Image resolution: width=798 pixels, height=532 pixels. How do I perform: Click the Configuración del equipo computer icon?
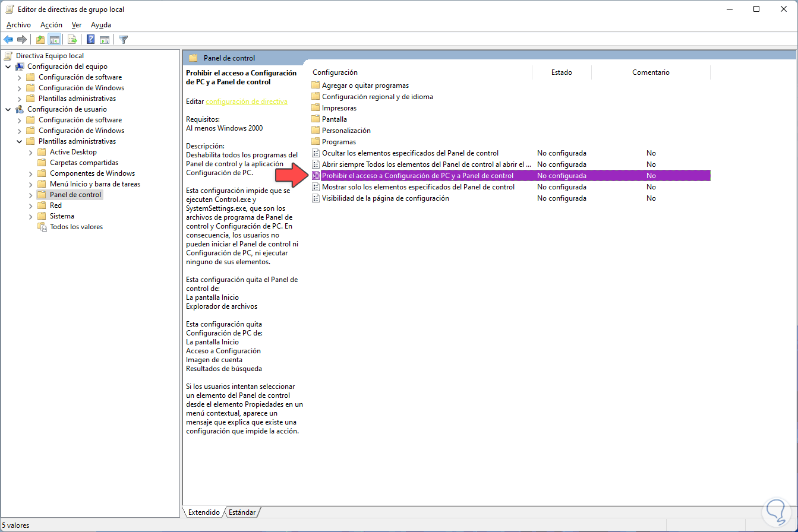coord(20,66)
